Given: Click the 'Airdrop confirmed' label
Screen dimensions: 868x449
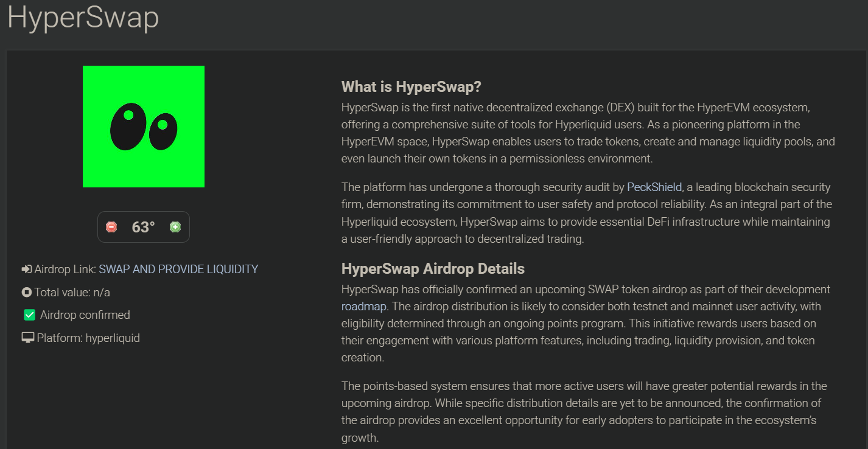Looking at the screenshot, I should click(x=85, y=315).
